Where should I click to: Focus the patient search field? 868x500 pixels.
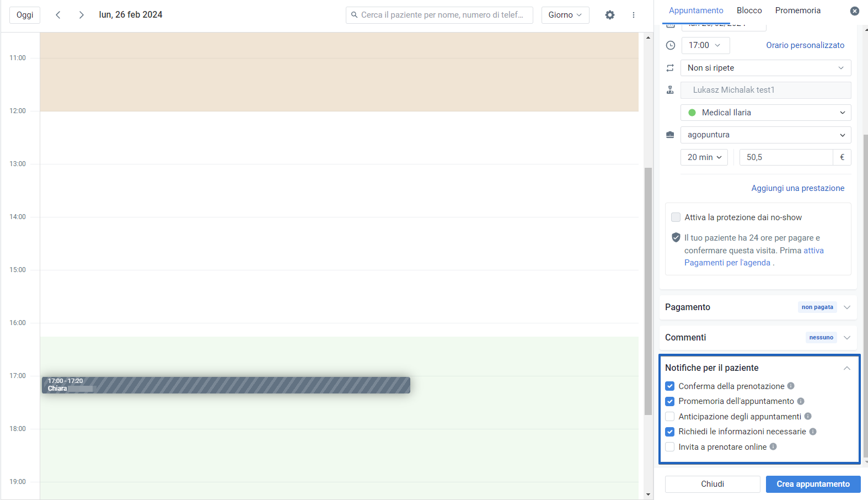[440, 15]
